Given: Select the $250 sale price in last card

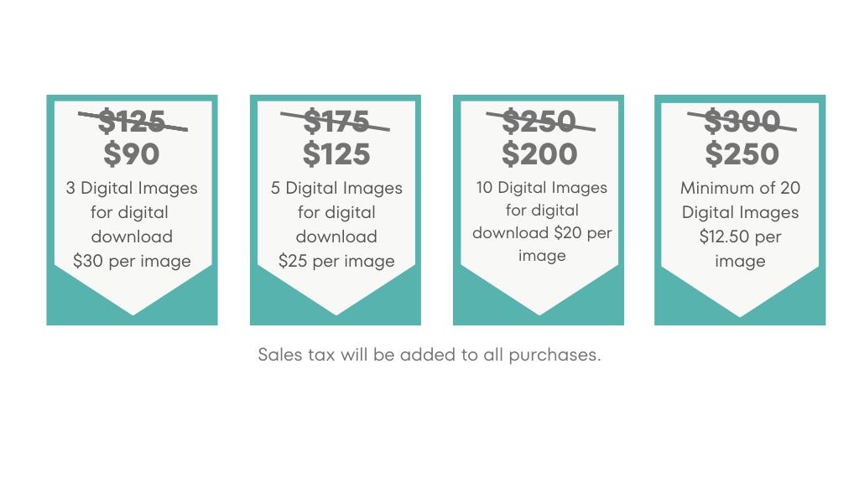Looking at the screenshot, I should coord(742,154).
